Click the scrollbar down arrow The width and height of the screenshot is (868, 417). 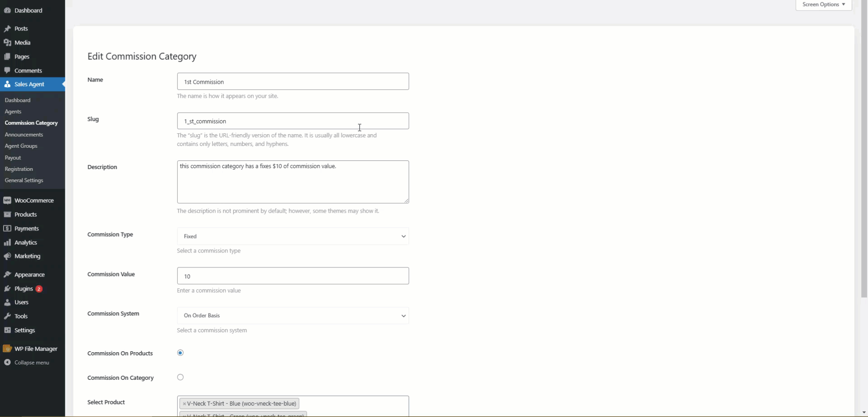pyautogui.click(x=864, y=413)
